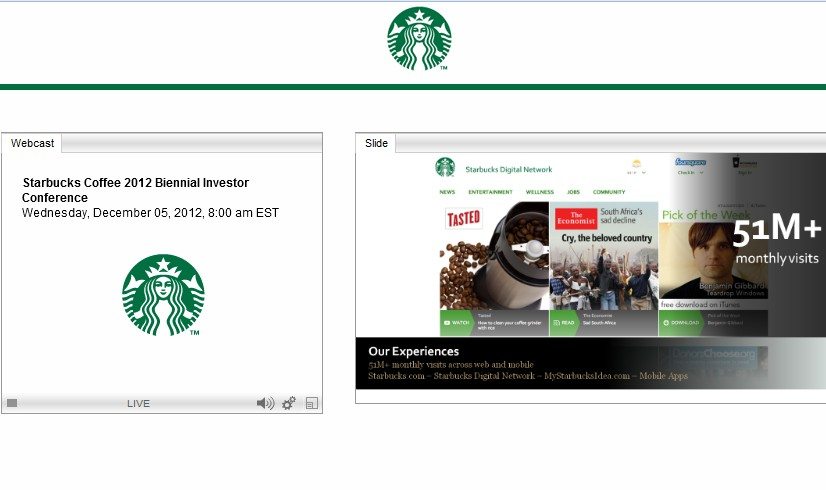
Task: Click the Starbucks logo in page header
Action: pos(419,38)
